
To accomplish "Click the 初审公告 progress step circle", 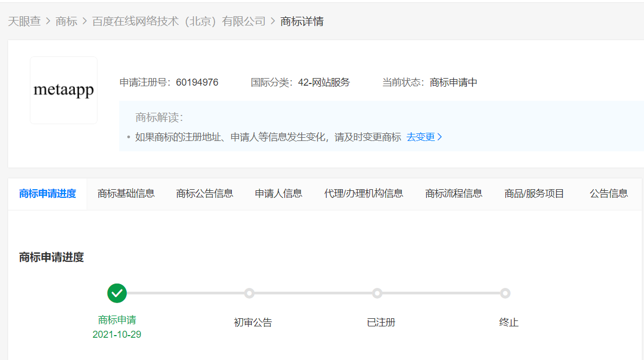I will pos(249,293).
